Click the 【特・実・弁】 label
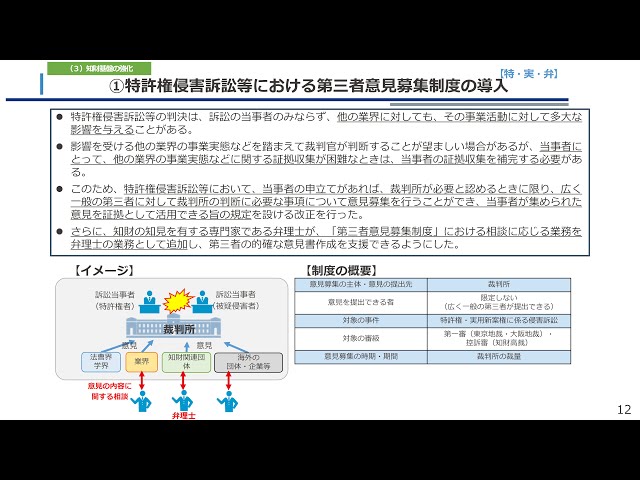This screenshot has width=640, height=480. click(x=529, y=73)
